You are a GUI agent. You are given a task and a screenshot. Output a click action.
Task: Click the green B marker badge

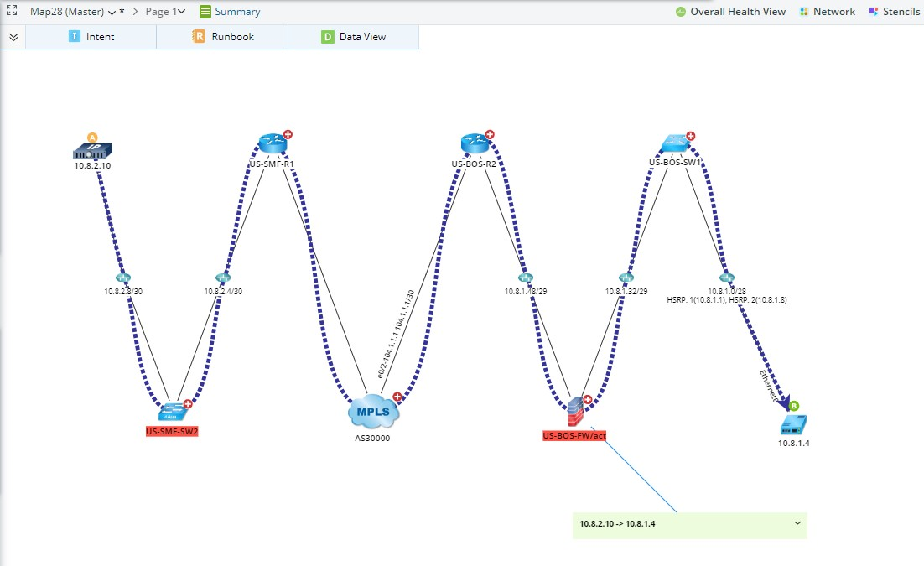click(794, 406)
